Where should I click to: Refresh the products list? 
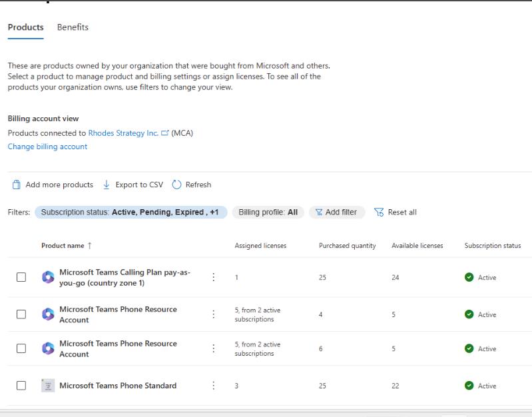(191, 185)
